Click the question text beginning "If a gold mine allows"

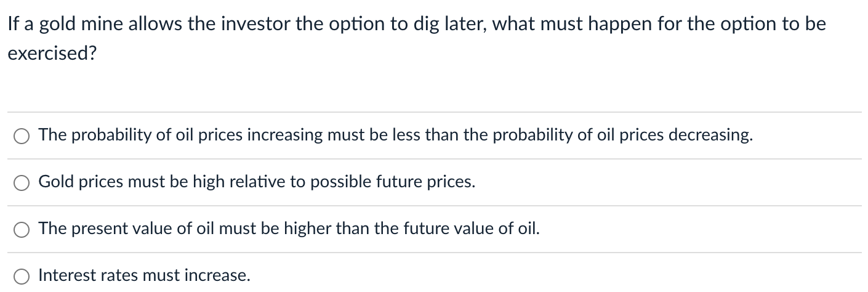point(417,39)
